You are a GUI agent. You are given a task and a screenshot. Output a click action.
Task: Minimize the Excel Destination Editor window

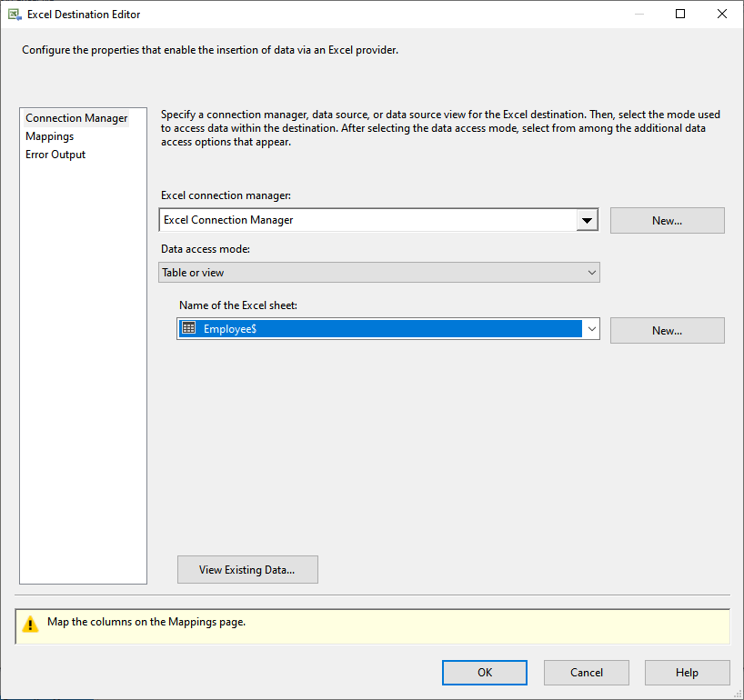[x=638, y=15]
